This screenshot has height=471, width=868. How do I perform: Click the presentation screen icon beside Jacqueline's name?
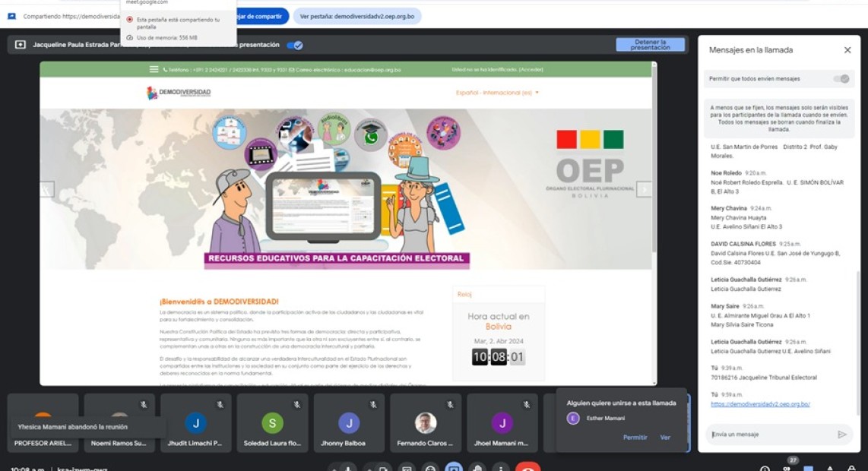pos(20,45)
